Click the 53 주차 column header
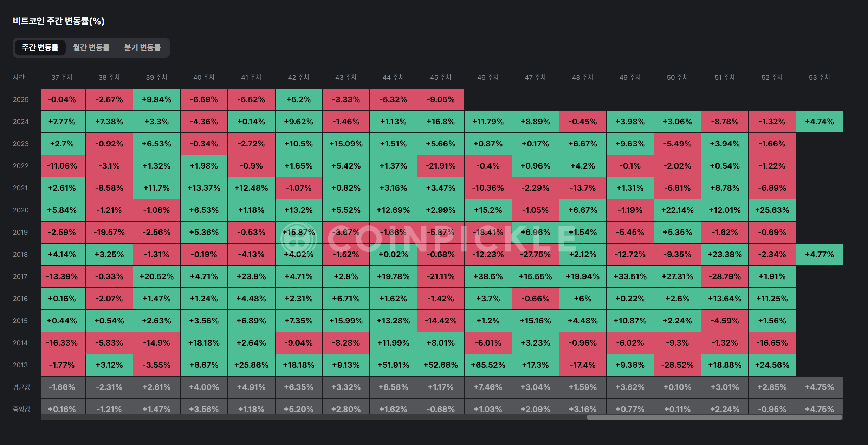The height and width of the screenshot is (445, 868). tap(819, 77)
